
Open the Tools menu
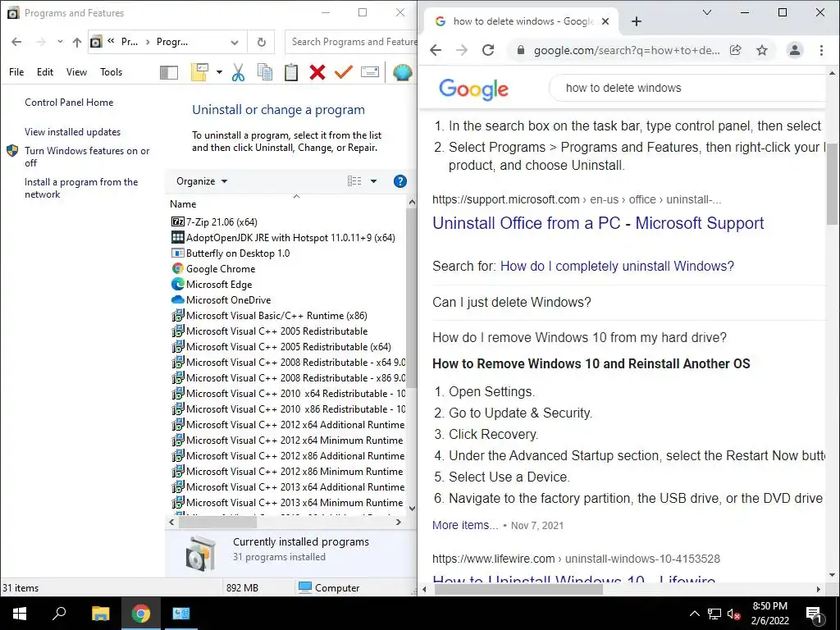click(111, 72)
